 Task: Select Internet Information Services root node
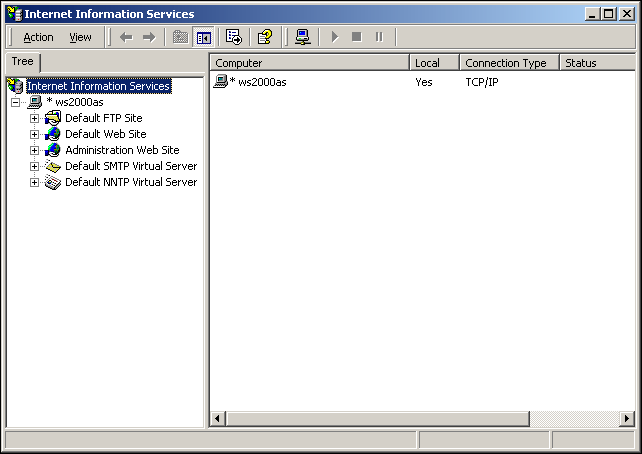[98, 86]
